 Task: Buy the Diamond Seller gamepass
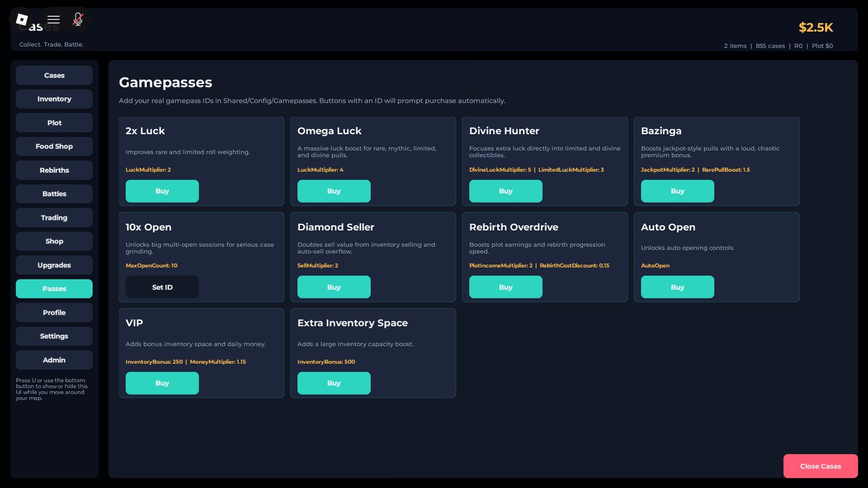(334, 287)
